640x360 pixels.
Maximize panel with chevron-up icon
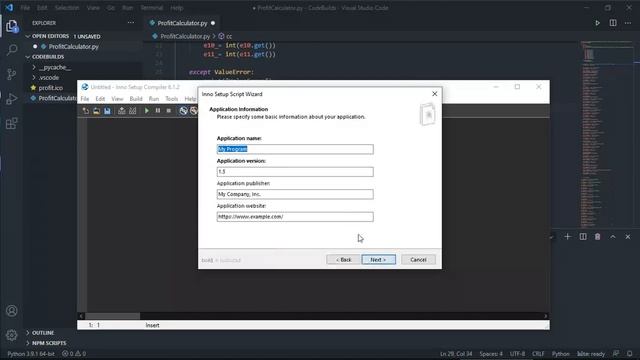point(613,237)
